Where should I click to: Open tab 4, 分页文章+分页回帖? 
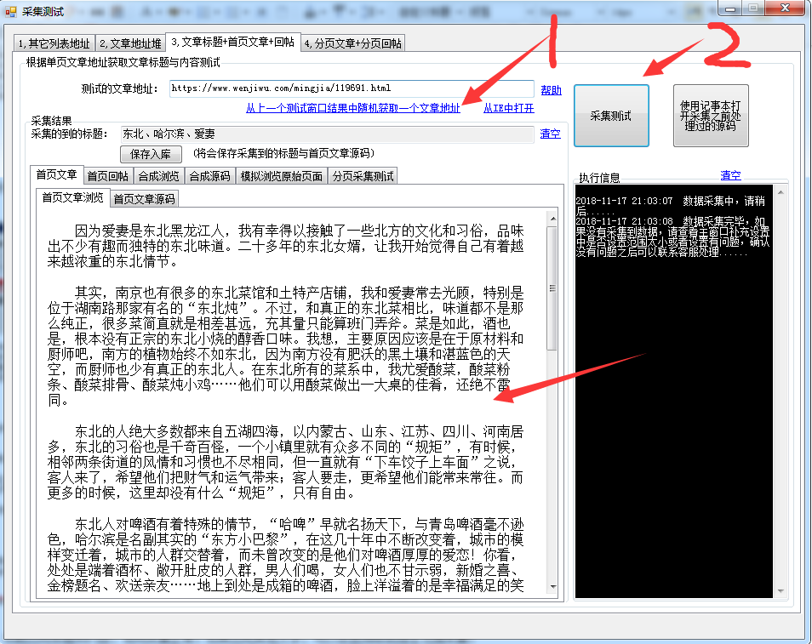pyautogui.click(x=352, y=43)
